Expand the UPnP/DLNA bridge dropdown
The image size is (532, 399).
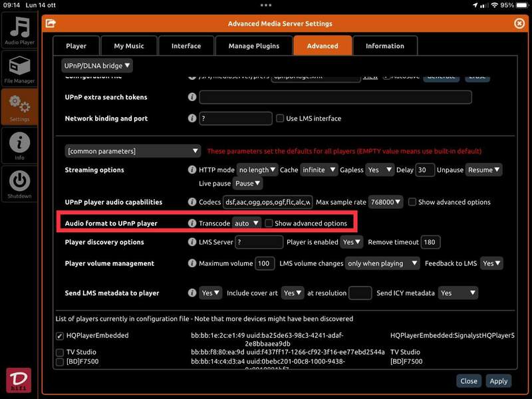(x=97, y=65)
